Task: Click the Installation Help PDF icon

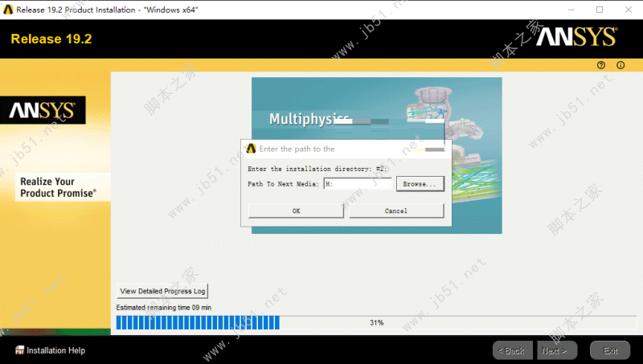Action: click(19, 350)
